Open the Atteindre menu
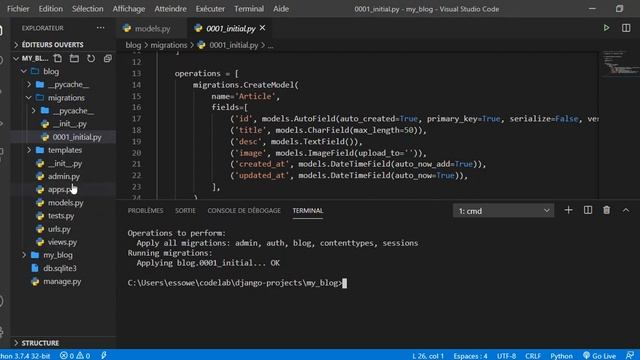Screen dimensions: 640x360 tap(170, 9)
